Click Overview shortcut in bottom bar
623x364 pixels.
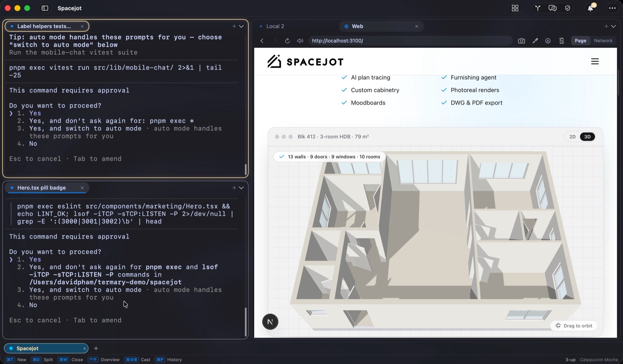[x=104, y=360]
